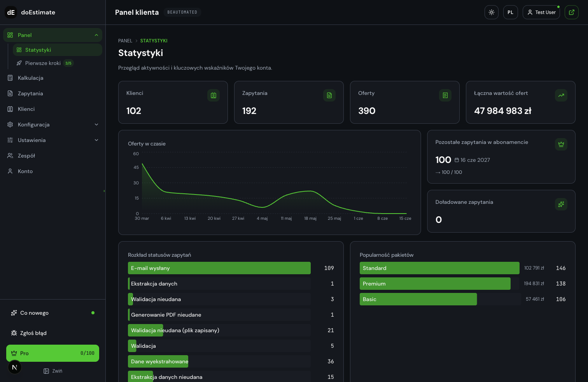Open Kalkulacja from the sidebar
Image resolution: width=588 pixels, height=382 pixels.
(x=53, y=78)
